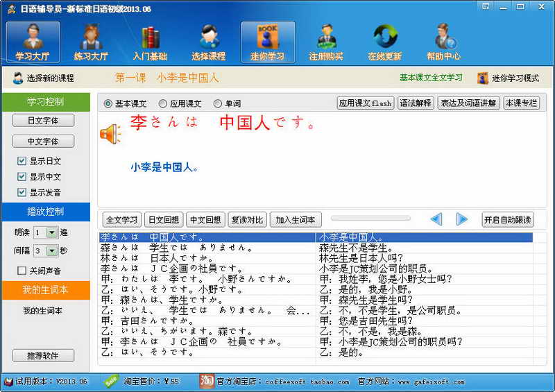Open 应用课文flash button
Screen dimensions: 555x392
point(366,103)
